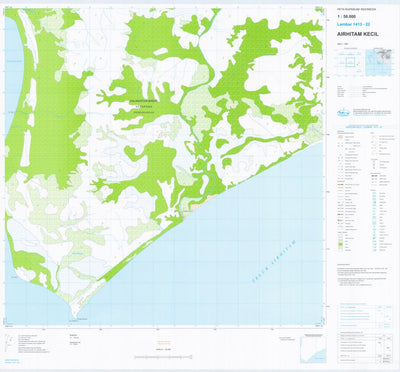Viewport: 400px width, 372px height.
Task: Click the dark label on the central green forest
Action: click(144, 107)
